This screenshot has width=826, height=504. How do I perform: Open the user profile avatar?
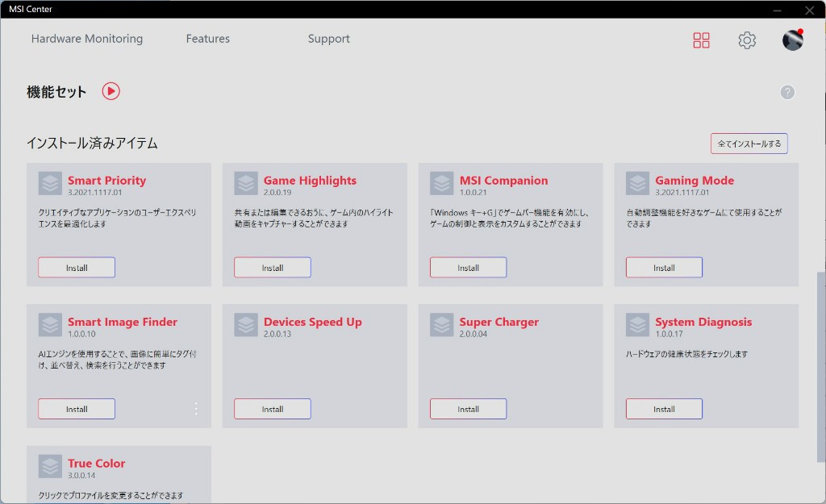(x=793, y=40)
